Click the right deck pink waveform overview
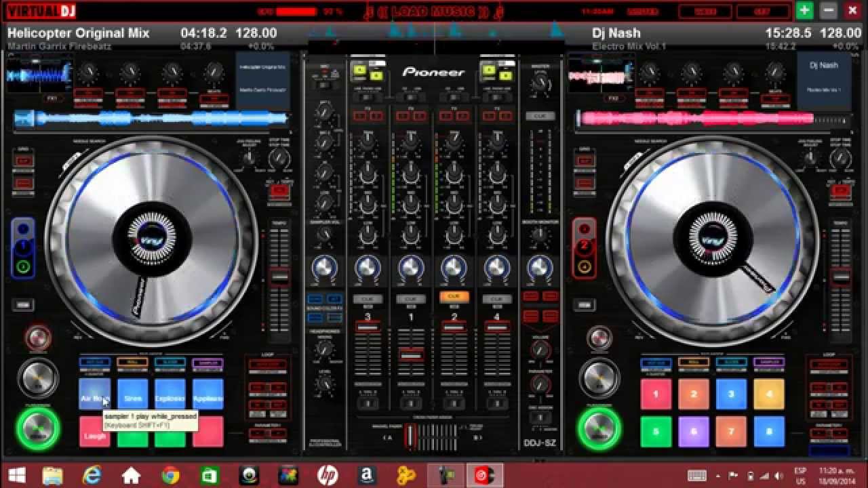This screenshot has width=868, height=488. click(x=712, y=119)
